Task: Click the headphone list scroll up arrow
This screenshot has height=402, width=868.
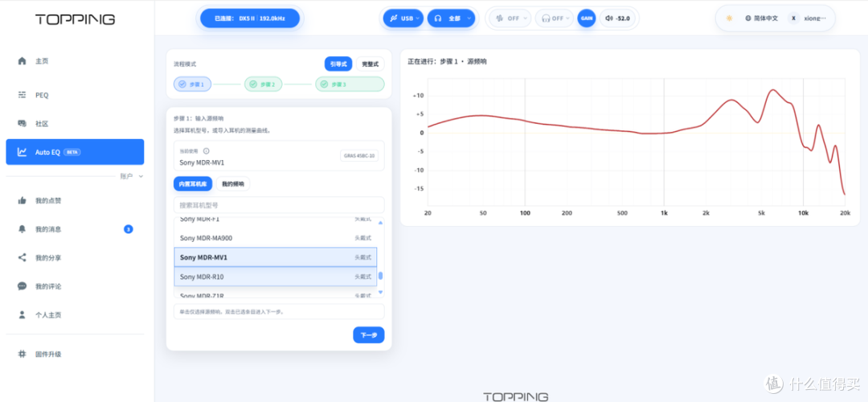Action: click(x=380, y=223)
